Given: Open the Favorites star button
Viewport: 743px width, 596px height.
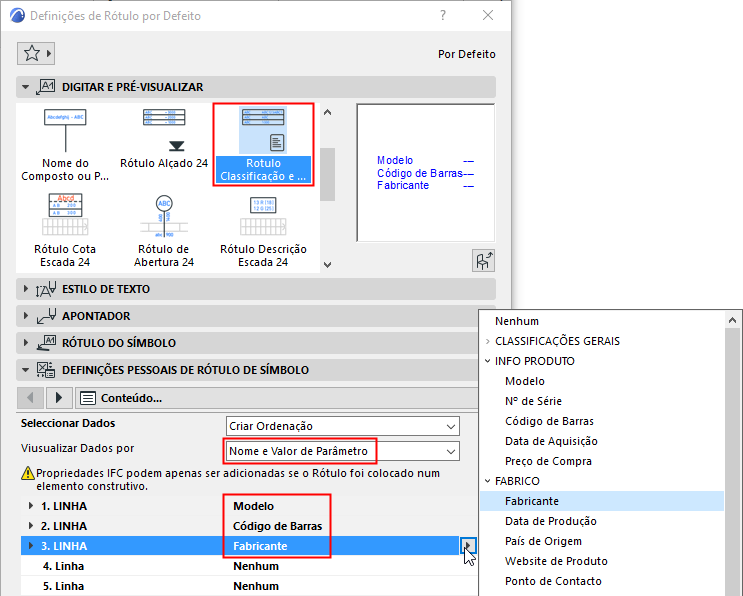Looking at the screenshot, I should (36, 53).
